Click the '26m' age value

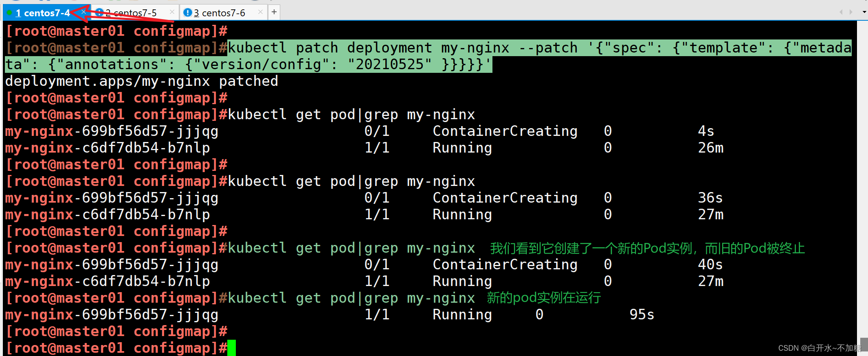pyautogui.click(x=710, y=148)
